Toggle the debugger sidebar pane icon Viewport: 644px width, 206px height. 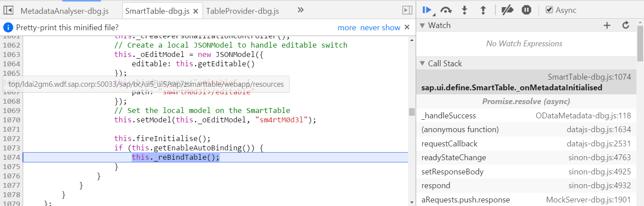407,10
